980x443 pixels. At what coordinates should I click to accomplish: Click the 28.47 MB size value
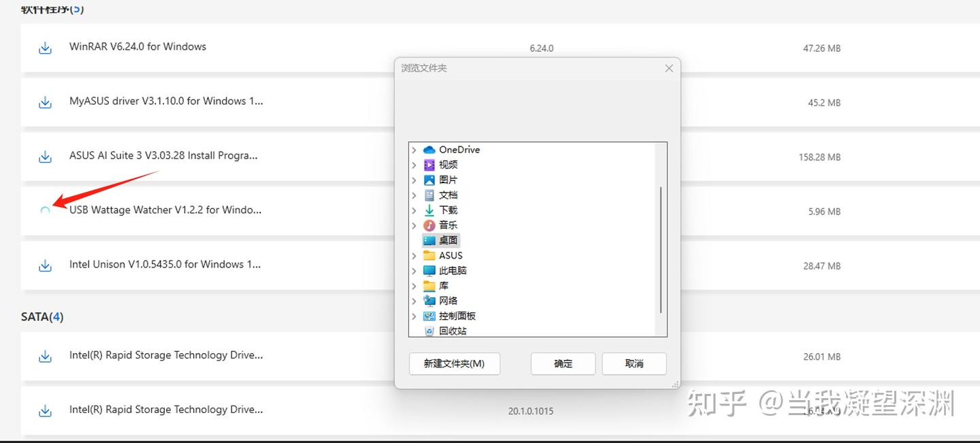(x=821, y=266)
